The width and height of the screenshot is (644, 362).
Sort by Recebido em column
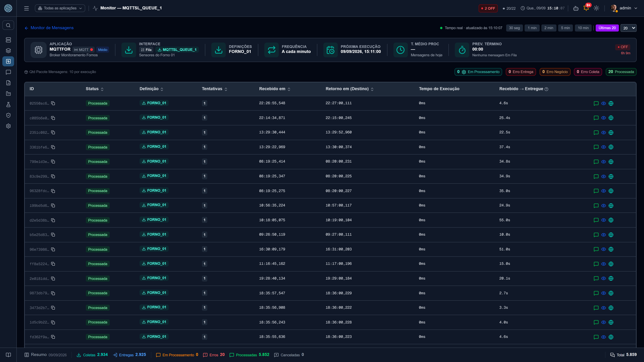pos(275,89)
